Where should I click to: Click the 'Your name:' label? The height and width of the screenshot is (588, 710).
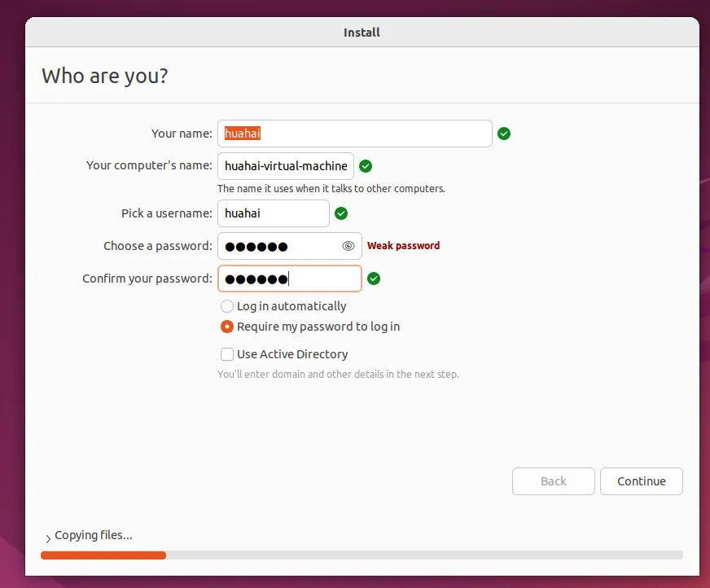click(182, 134)
